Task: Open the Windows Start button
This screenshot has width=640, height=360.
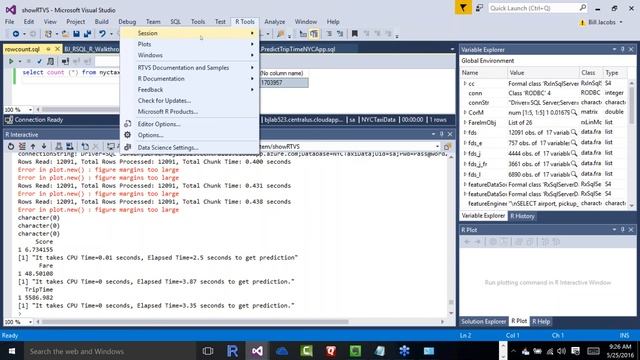Action: pos(12,351)
